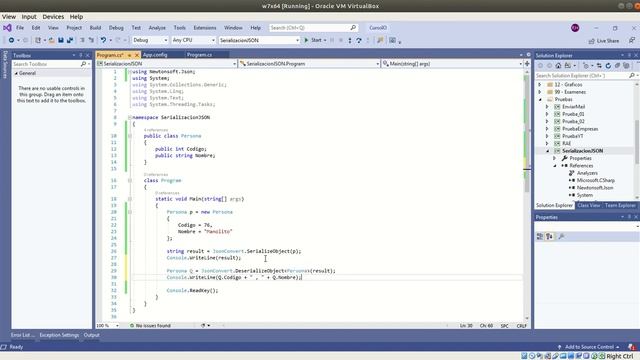Toggle pin on Program.cs* editor tab

pos(129,55)
